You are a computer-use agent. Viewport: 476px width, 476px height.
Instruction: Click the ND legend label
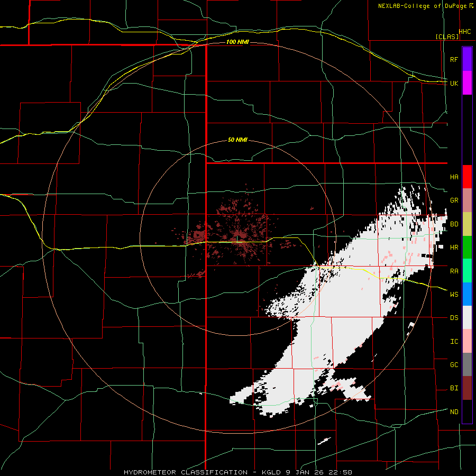(x=454, y=412)
